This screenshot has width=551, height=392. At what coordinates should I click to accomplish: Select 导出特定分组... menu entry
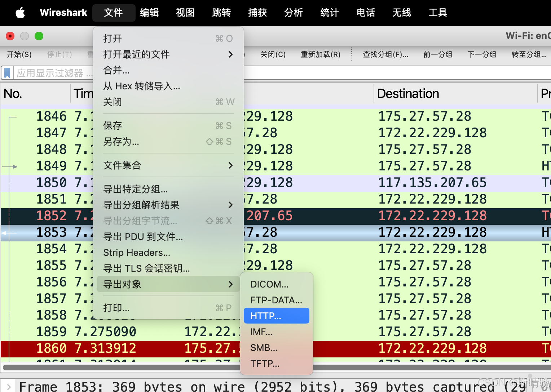click(168, 189)
